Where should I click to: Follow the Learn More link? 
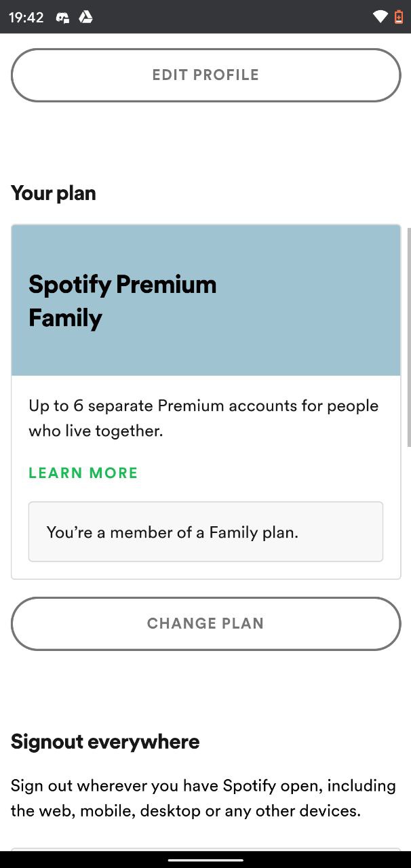[x=83, y=473]
